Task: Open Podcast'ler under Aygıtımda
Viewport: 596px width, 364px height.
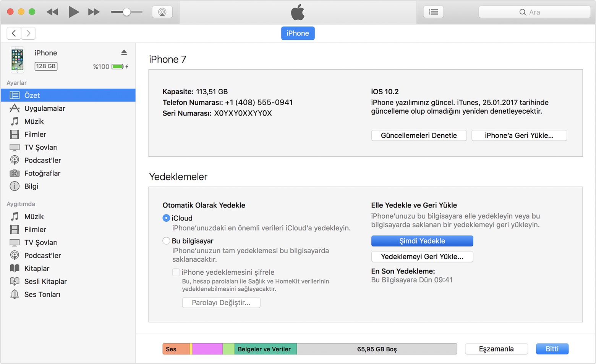Action: (x=68, y=256)
